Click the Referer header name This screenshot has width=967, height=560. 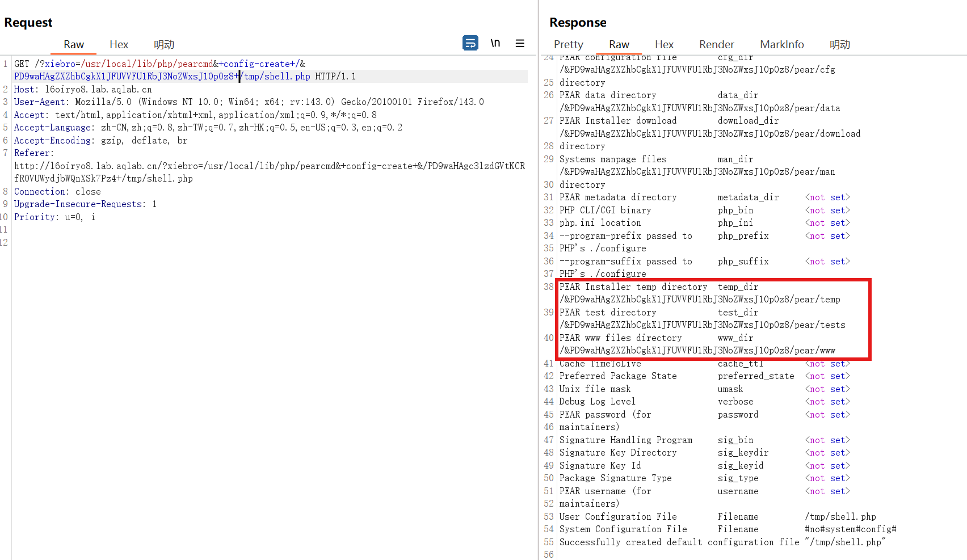(x=34, y=153)
